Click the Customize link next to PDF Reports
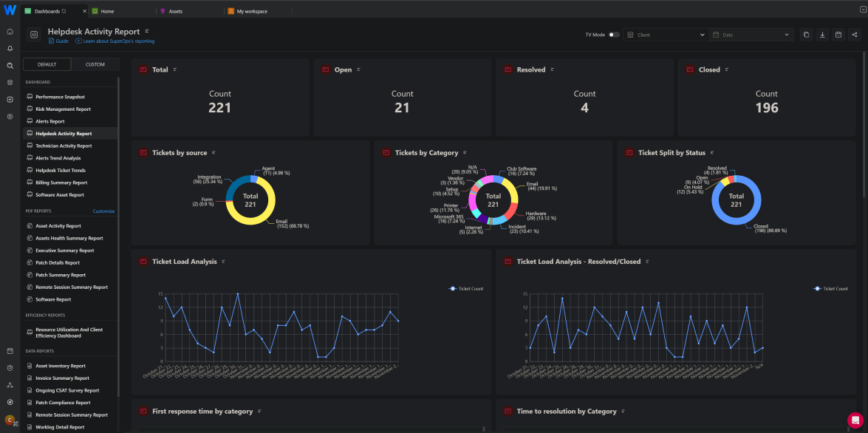Viewport: 868px width, 433px height. point(103,211)
